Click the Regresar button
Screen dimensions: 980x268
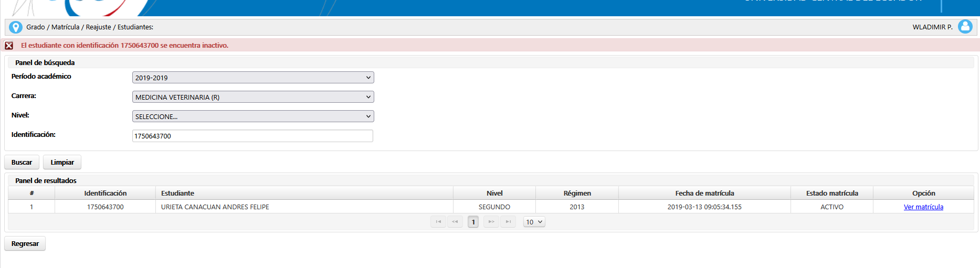(x=25, y=244)
